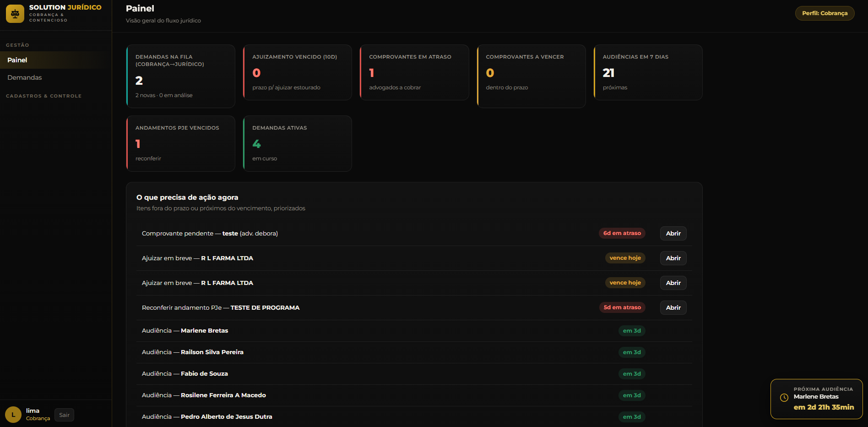The height and width of the screenshot is (427, 868).
Task: Click Audiência — Pedro Alberto de Jesus Dutra text
Action: pyautogui.click(x=207, y=417)
